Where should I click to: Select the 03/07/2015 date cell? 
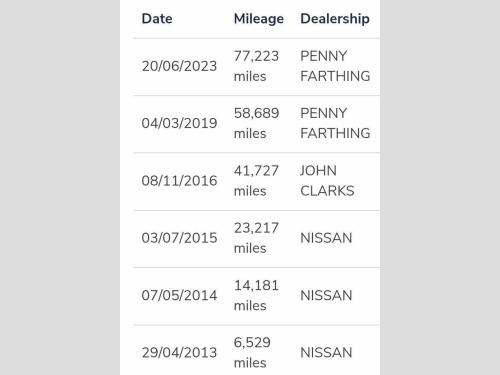[179, 238]
